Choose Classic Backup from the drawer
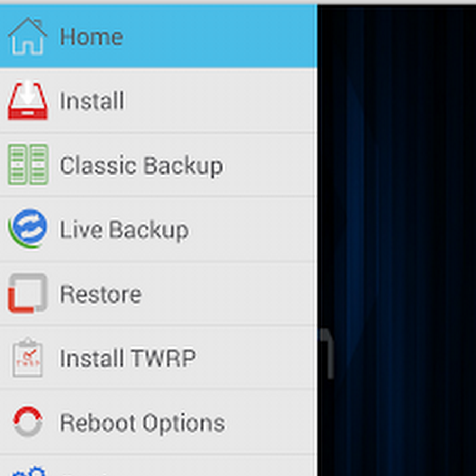 [x=159, y=165]
